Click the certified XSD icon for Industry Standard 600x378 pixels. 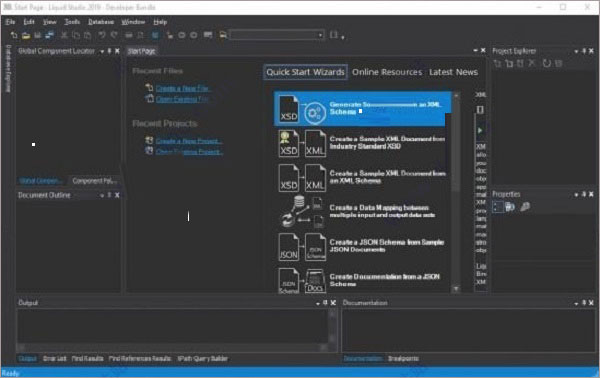[x=289, y=143]
